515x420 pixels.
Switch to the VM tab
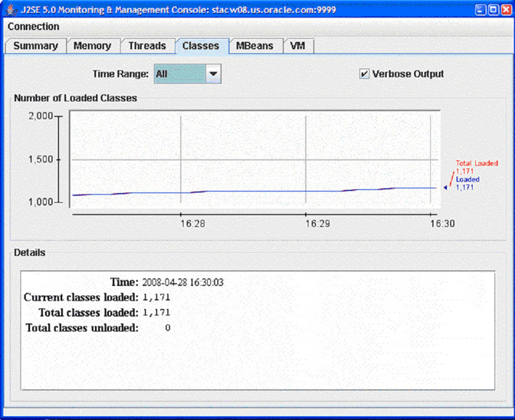[297, 46]
